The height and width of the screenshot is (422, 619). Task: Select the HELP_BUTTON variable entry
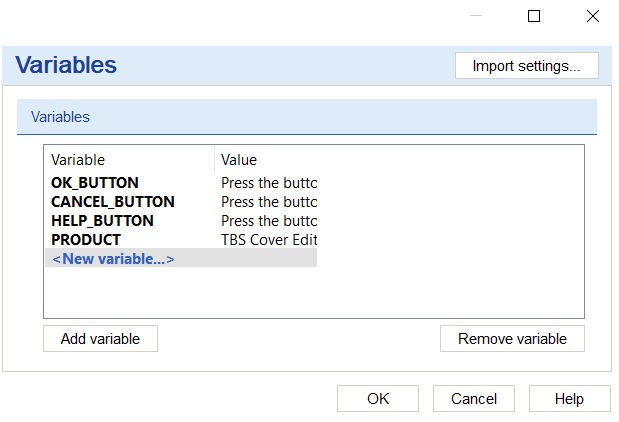(102, 221)
